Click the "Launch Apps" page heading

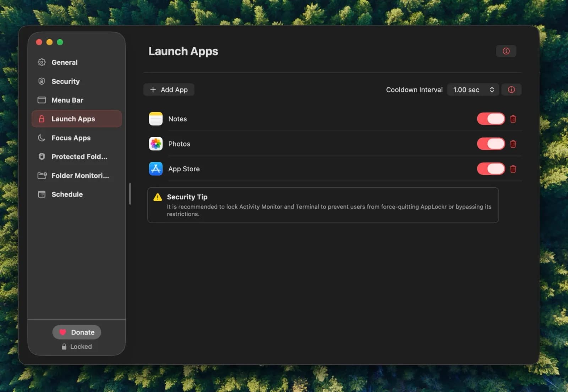tap(183, 51)
